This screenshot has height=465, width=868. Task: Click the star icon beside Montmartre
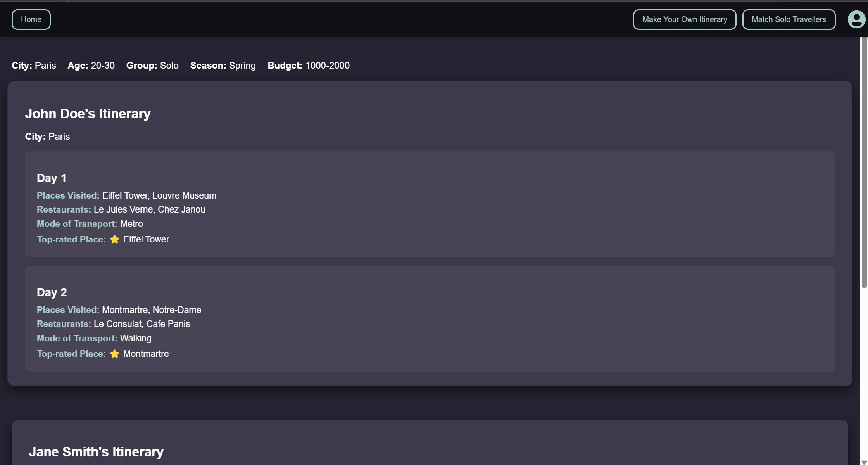[114, 354]
